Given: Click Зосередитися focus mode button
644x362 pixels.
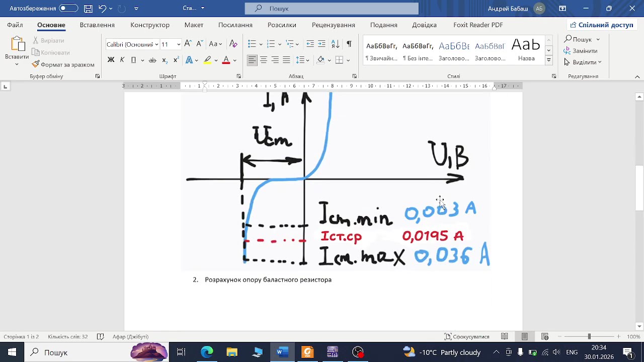Looking at the screenshot, I should point(467,336).
